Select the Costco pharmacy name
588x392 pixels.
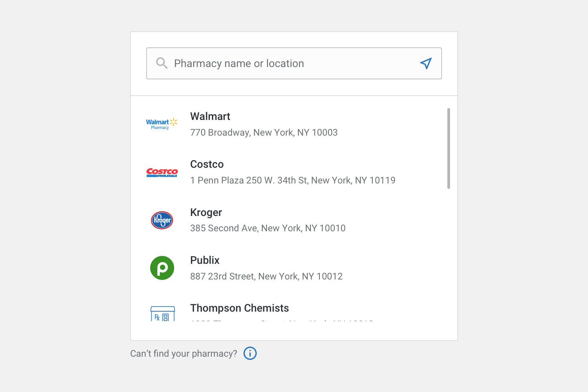point(207,164)
